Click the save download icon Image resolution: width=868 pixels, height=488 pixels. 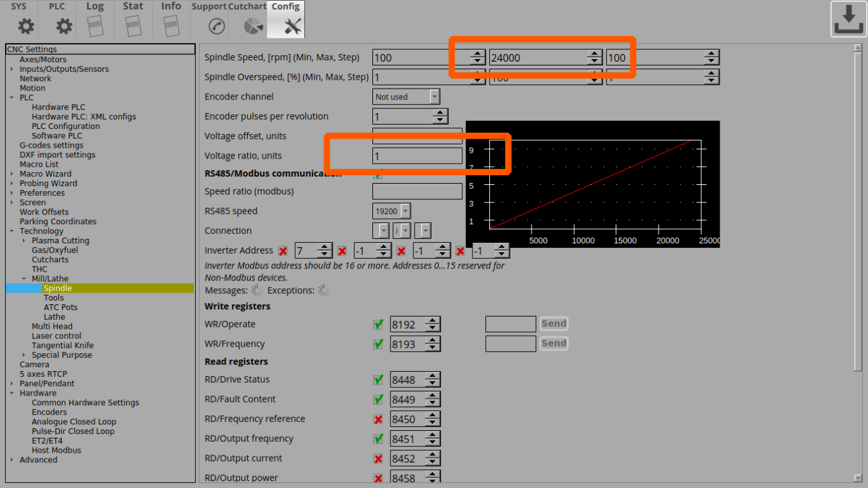tap(848, 20)
